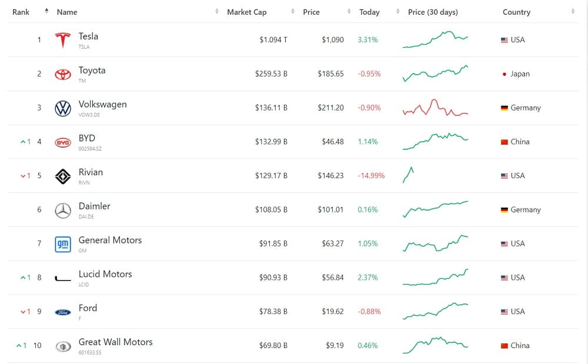
Task: Click Rivian's red rank-down arrow
Action: 23,176
